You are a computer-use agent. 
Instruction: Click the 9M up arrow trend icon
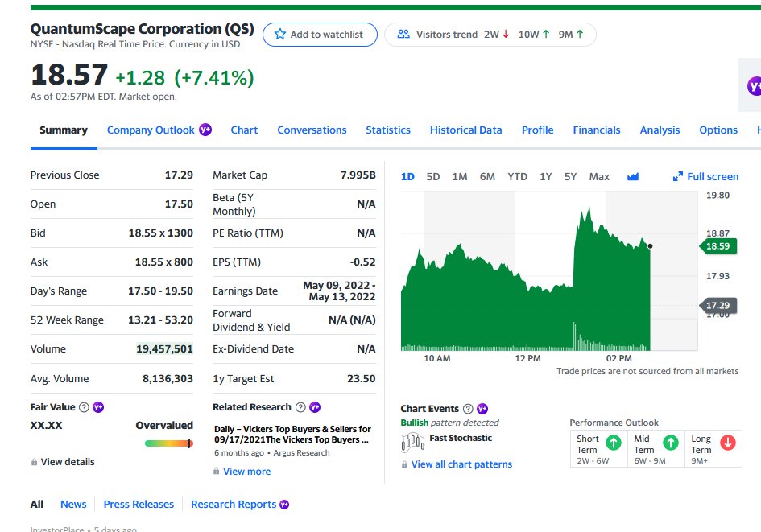point(580,34)
